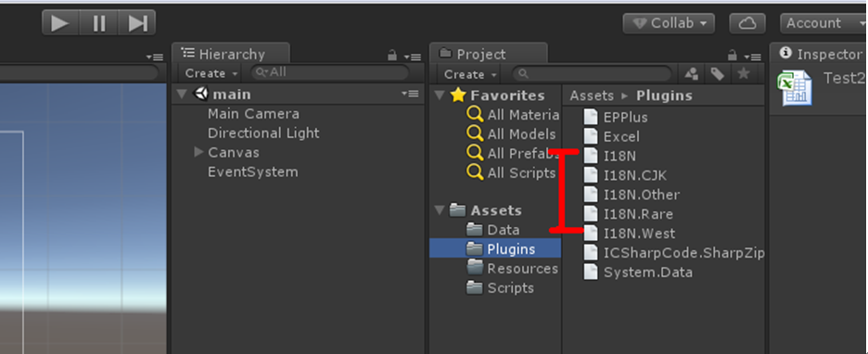Open the Hierarchy Create dropdown

pos(211,73)
